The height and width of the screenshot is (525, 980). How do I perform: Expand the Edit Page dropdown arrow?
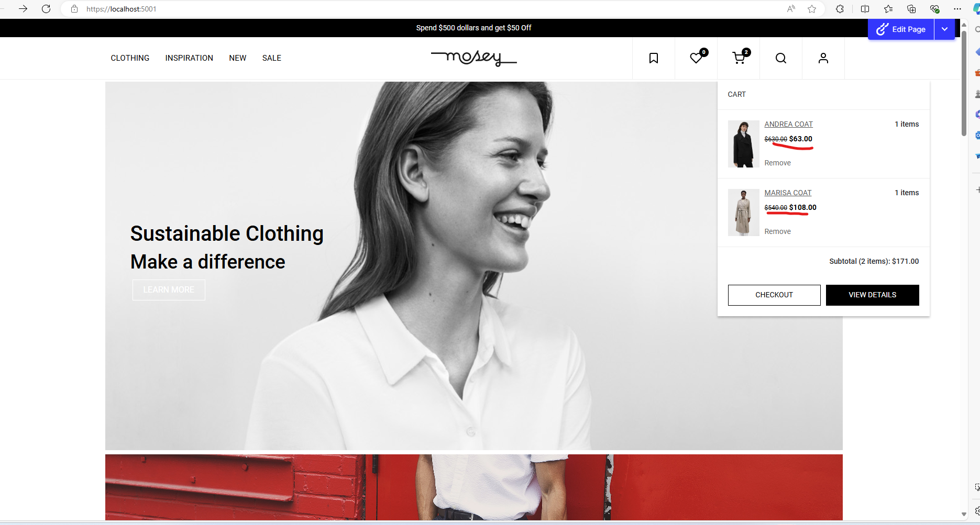pyautogui.click(x=944, y=29)
